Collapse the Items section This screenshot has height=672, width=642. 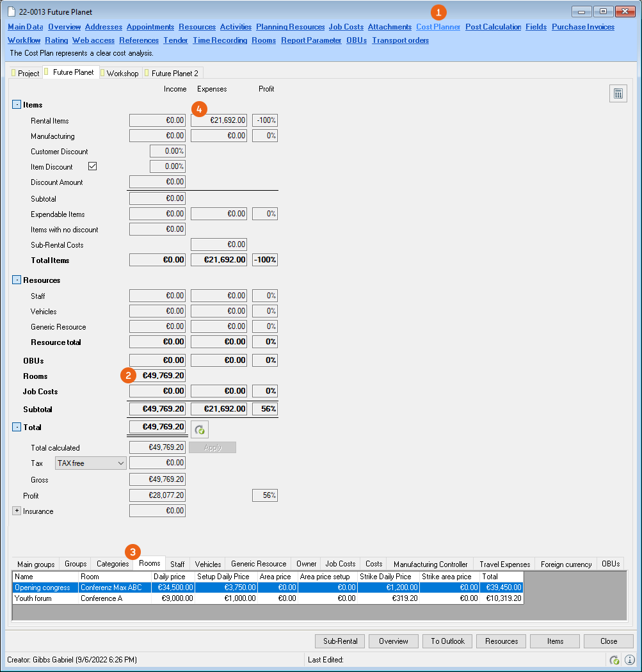pyautogui.click(x=17, y=104)
